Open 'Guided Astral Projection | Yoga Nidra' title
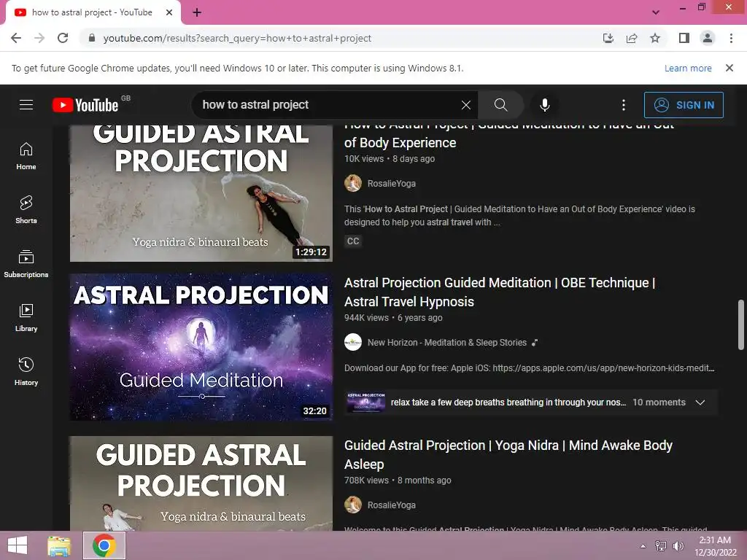747x560 pixels. point(508,455)
